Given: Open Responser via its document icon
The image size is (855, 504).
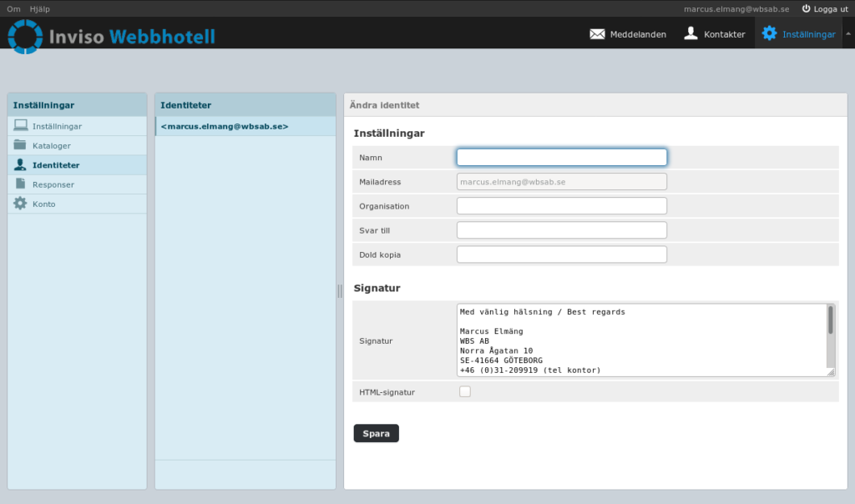Looking at the screenshot, I should tap(20, 184).
